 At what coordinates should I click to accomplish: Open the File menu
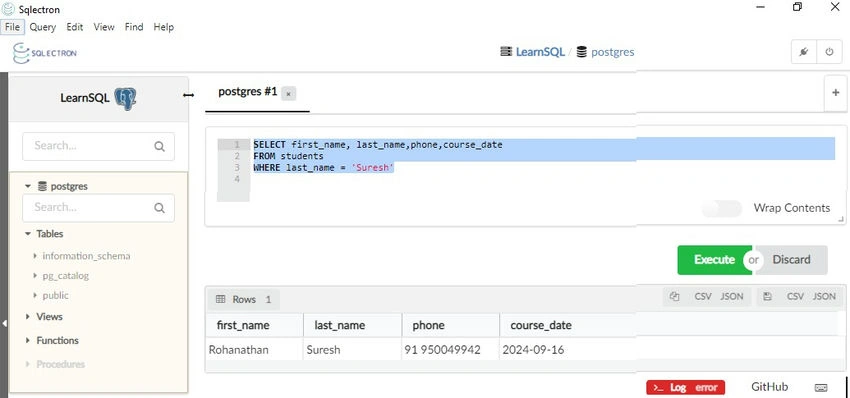tap(12, 27)
